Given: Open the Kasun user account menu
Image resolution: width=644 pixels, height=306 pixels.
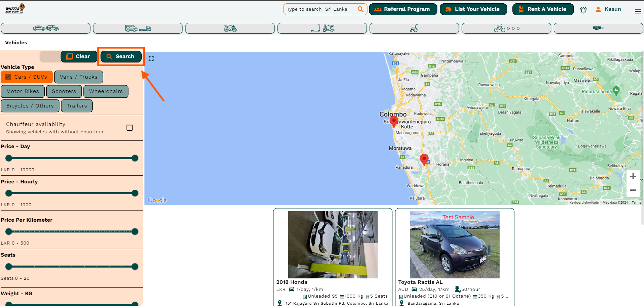Looking at the screenshot, I should pyautogui.click(x=608, y=9).
